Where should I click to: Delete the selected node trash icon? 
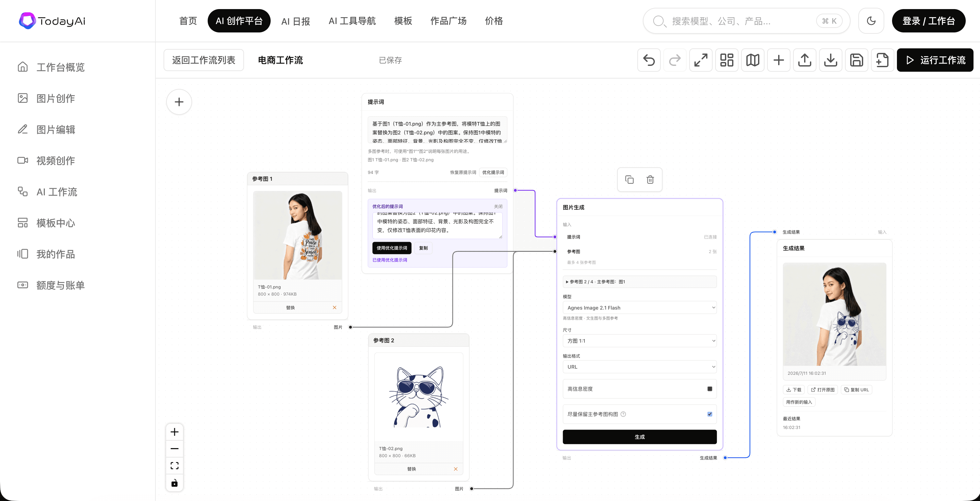tap(650, 179)
